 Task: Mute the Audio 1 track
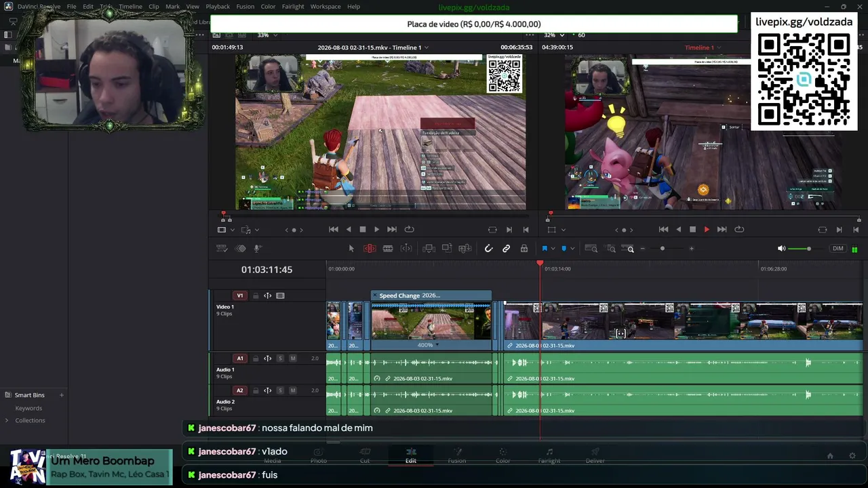(x=293, y=359)
